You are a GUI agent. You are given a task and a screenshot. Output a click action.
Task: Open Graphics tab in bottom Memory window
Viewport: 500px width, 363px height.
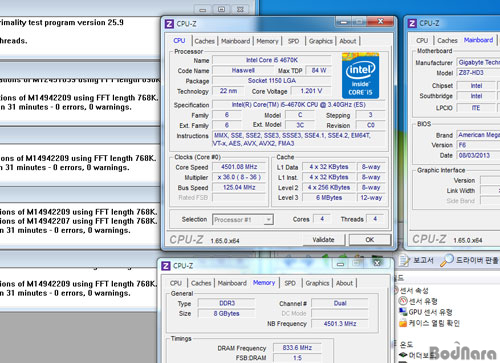[317, 283]
